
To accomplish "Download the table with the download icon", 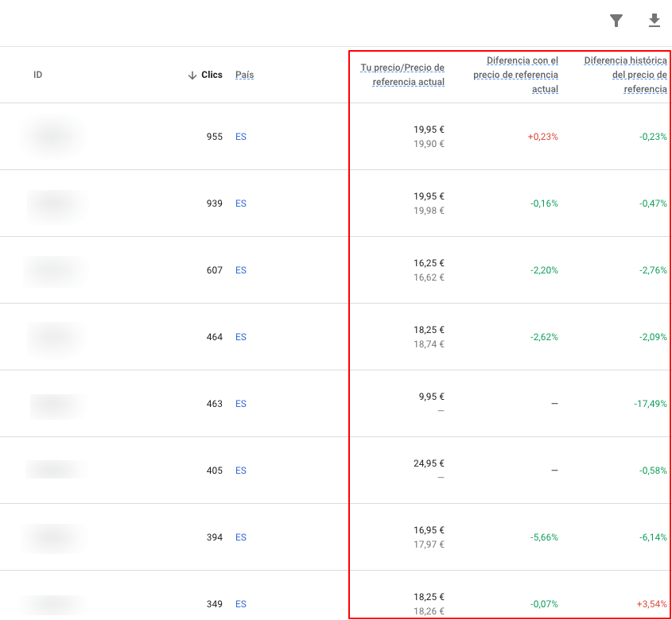I will [x=654, y=20].
